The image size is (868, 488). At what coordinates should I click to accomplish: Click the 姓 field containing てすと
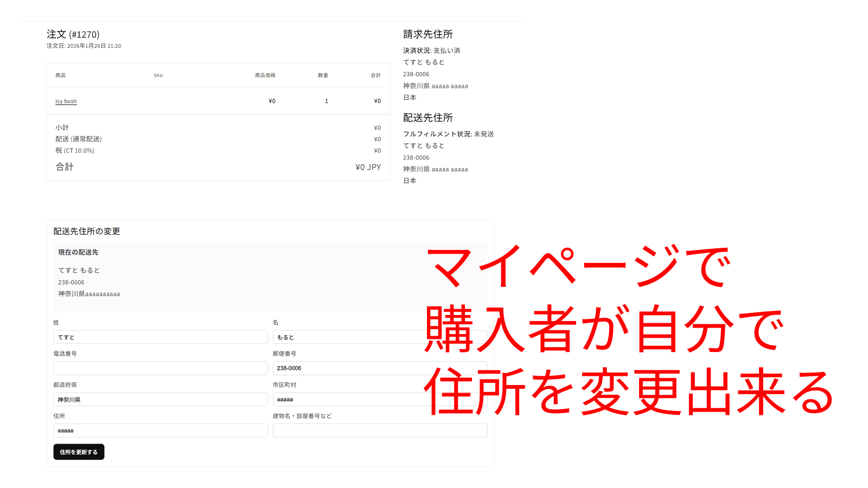tap(161, 337)
